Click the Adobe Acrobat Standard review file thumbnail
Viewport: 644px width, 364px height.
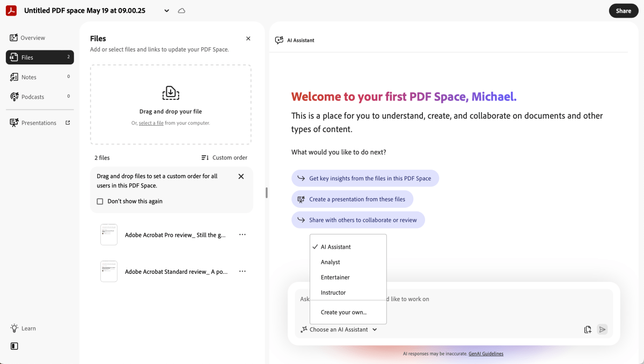click(x=109, y=271)
